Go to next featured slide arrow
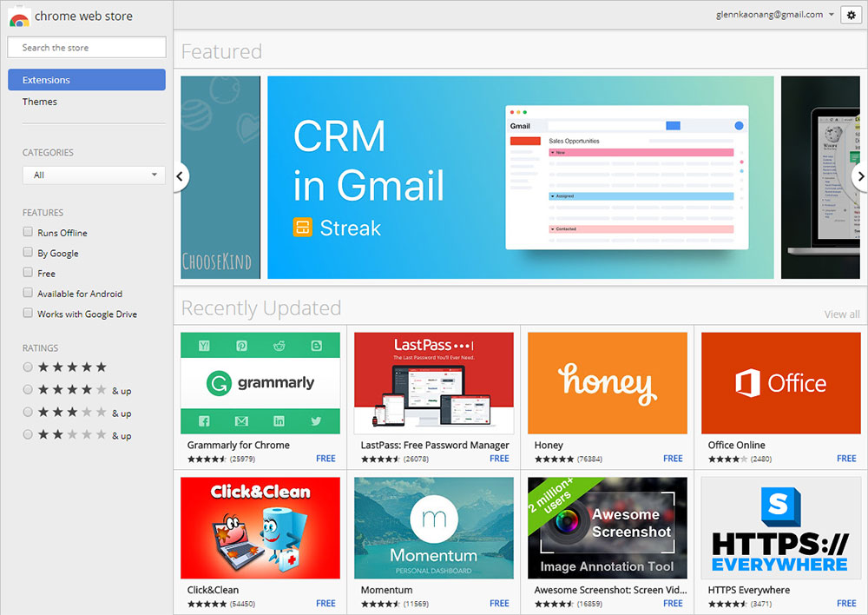 (x=859, y=176)
